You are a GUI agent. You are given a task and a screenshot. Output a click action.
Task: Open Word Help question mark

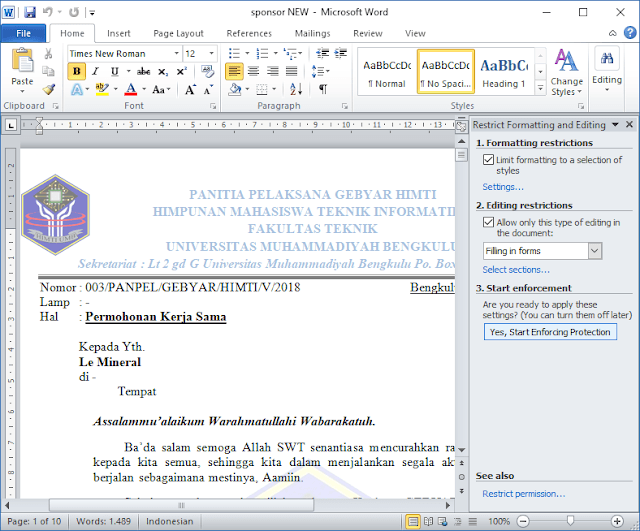click(630, 33)
